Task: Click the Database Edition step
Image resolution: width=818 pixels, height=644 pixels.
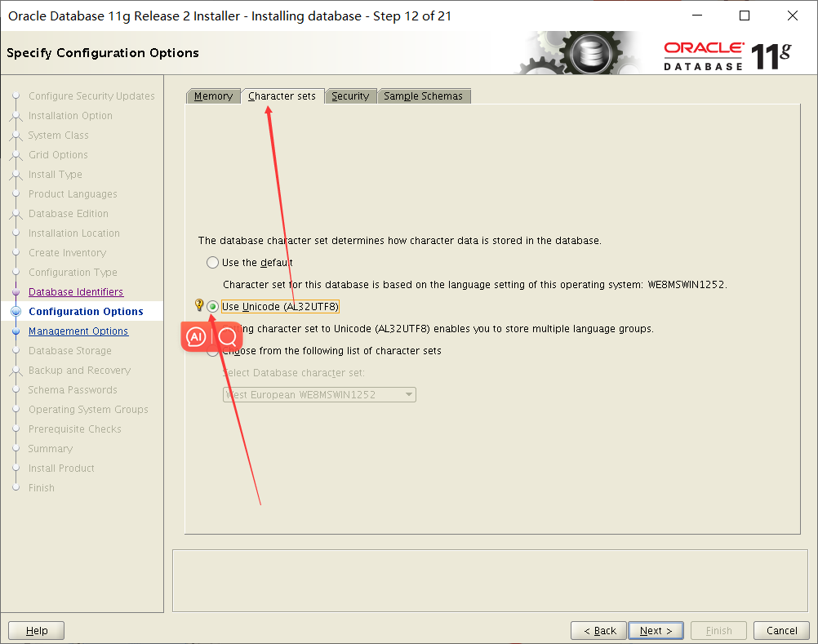Action: (69, 214)
